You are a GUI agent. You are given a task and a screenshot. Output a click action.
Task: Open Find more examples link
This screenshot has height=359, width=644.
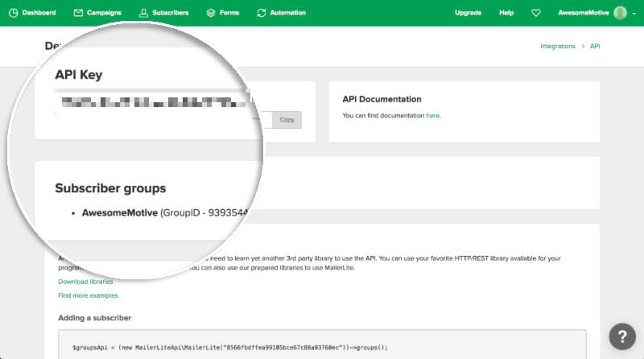[88, 295]
